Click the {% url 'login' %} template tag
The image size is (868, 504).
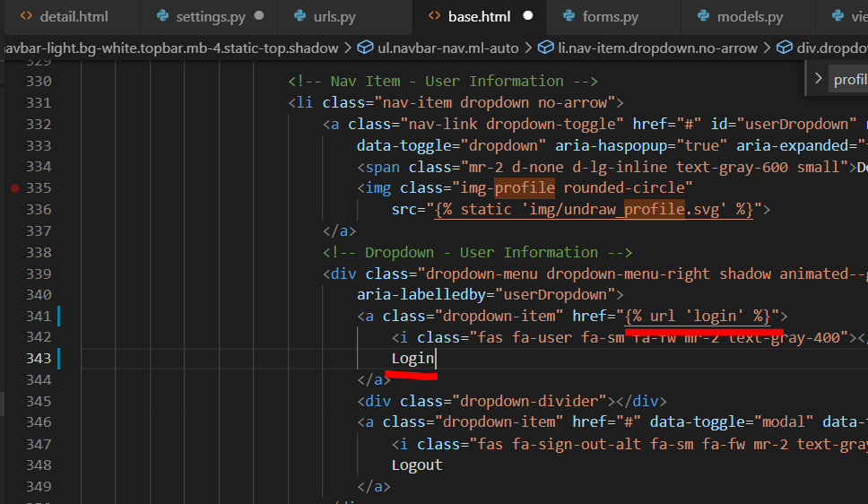(x=698, y=317)
